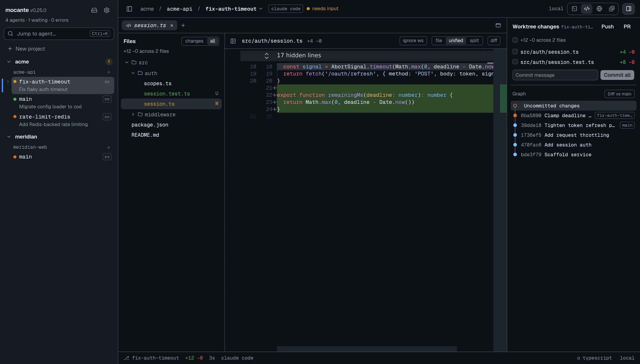
Task: Click claude code badge in header
Action: [286, 9]
